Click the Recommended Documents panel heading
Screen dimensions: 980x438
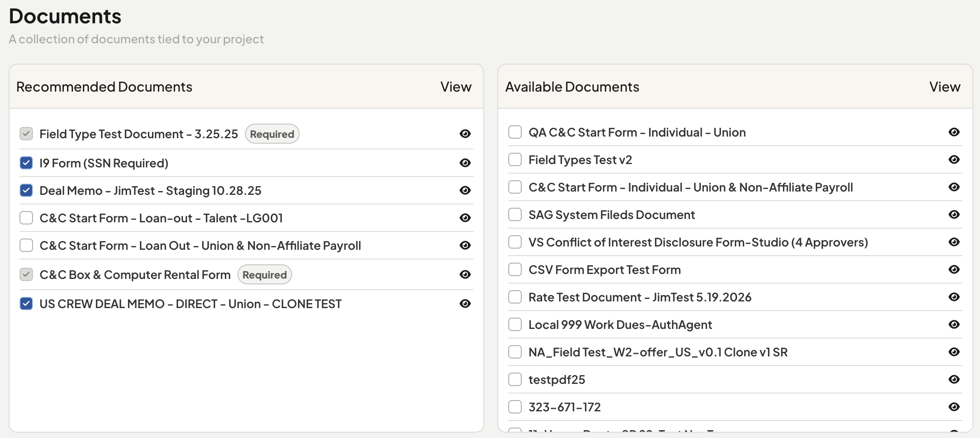pyautogui.click(x=104, y=87)
